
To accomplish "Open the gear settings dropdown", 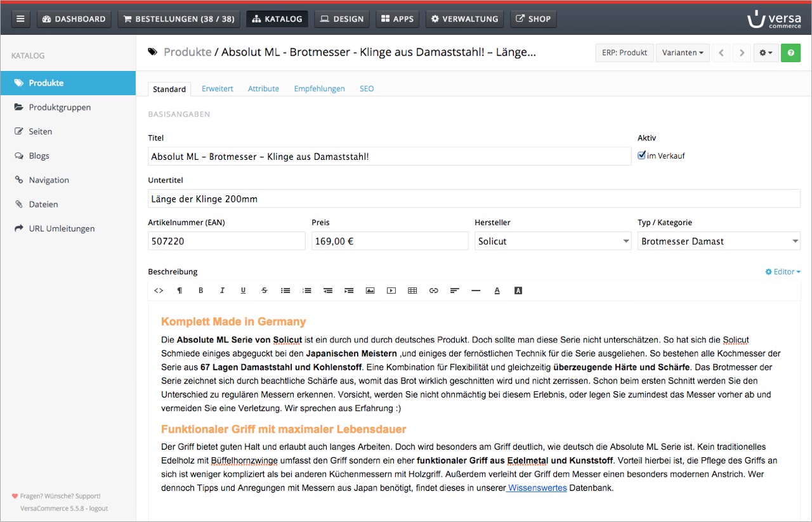I will [x=766, y=53].
